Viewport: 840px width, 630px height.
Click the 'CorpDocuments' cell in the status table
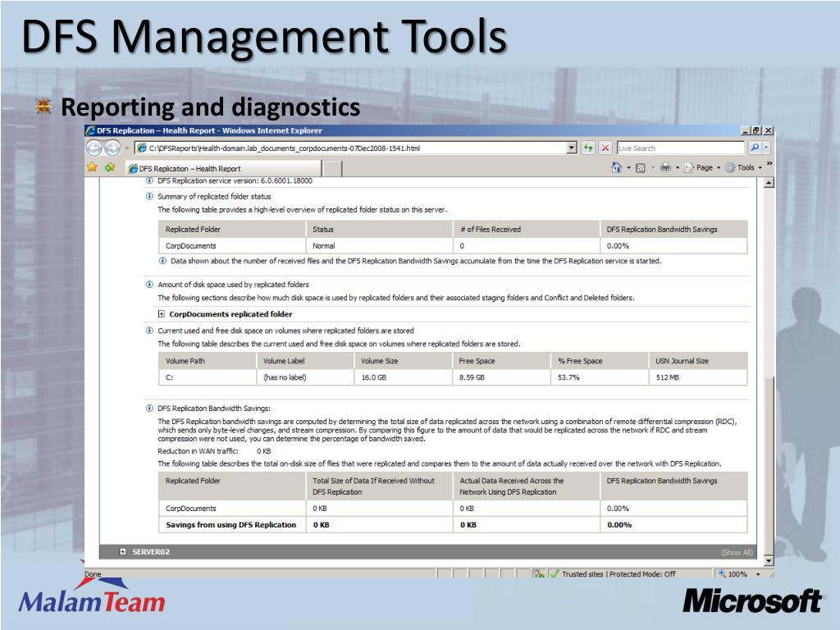232,246
